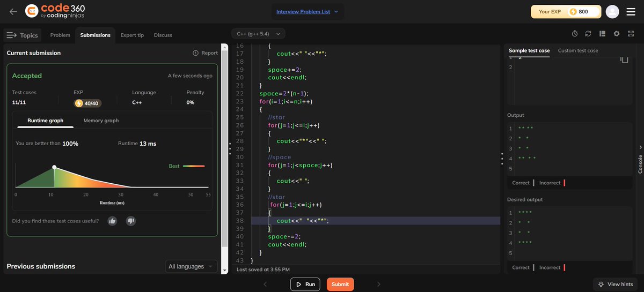The image size is (644, 292).
Task: Click the Best gradient legend bar
Action: coord(194,166)
